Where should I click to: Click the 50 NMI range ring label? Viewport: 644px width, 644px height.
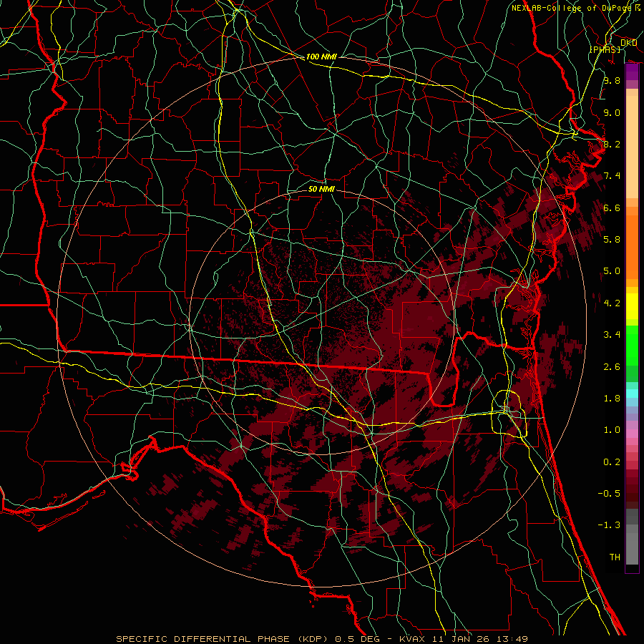click(321, 190)
